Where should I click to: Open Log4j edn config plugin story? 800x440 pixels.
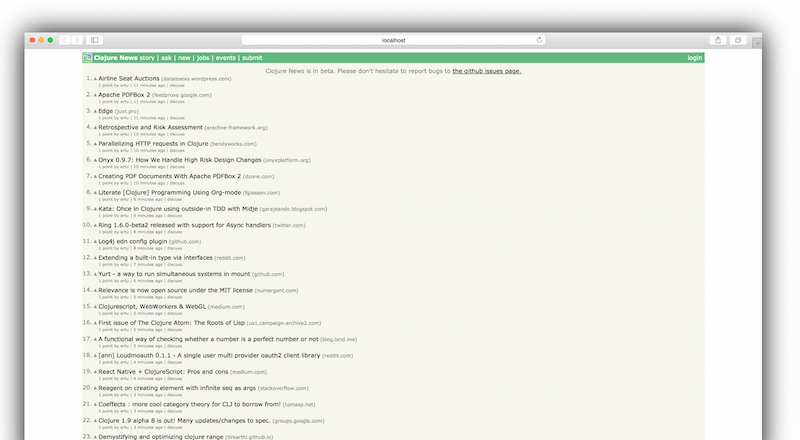133,241
